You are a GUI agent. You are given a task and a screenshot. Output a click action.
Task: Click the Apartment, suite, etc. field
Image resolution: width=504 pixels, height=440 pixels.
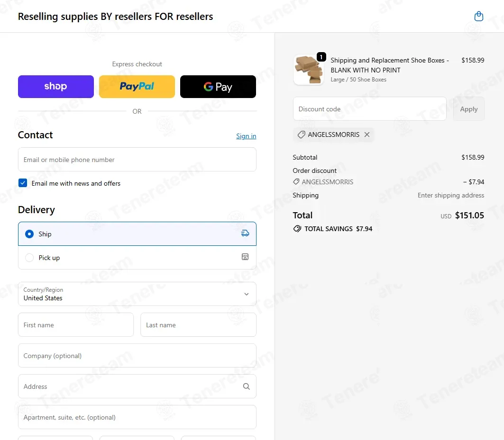click(137, 417)
